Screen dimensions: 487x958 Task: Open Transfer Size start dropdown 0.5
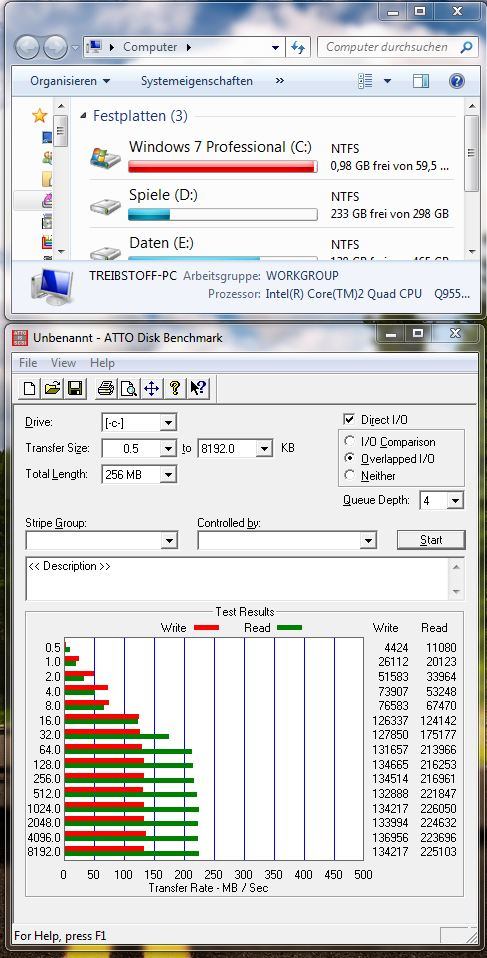[169, 448]
